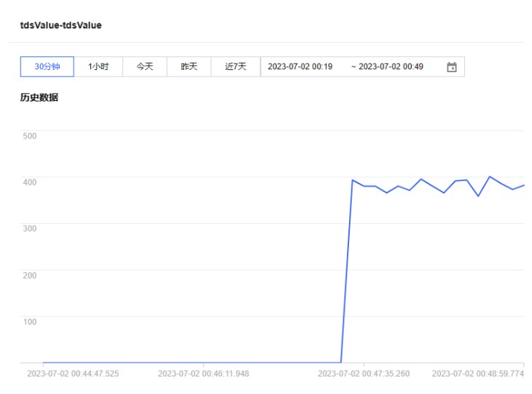Click the 200 y-axis label
The width and height of the screenshot is (532, 394).
point(30,275)
